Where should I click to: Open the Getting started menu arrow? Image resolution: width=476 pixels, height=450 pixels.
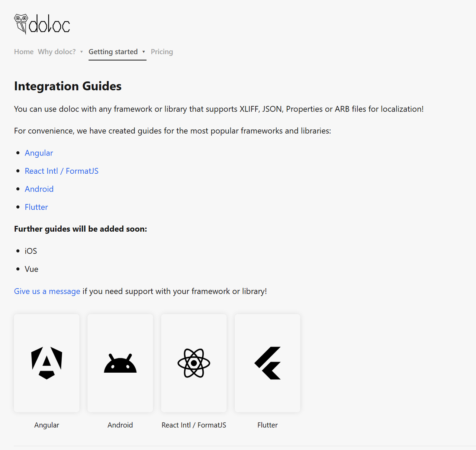(x=144, y=52)
